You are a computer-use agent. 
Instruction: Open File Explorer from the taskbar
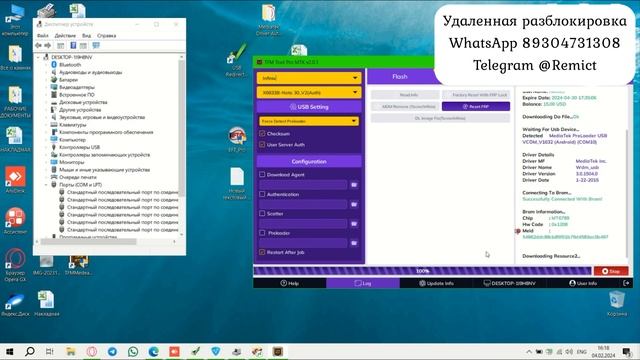click(x=71, y=351)
